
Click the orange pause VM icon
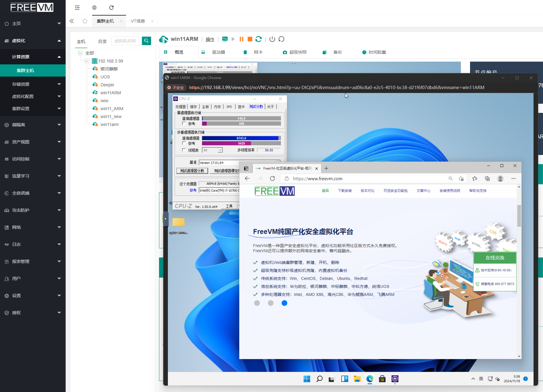(x=241, y=39)
